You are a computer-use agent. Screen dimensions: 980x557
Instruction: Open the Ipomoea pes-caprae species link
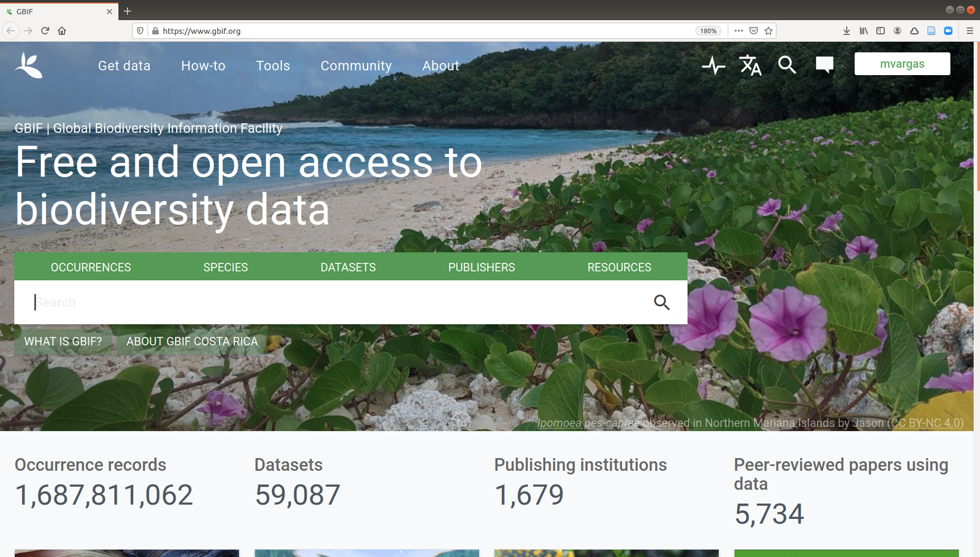click(589, 423)
